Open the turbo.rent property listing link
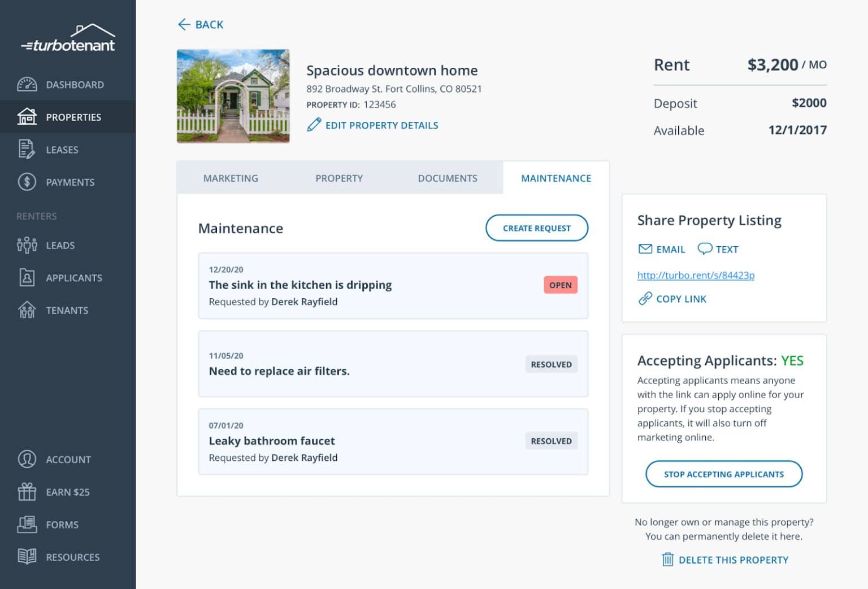This screenshot has width=868, height=589. (696, 275)
